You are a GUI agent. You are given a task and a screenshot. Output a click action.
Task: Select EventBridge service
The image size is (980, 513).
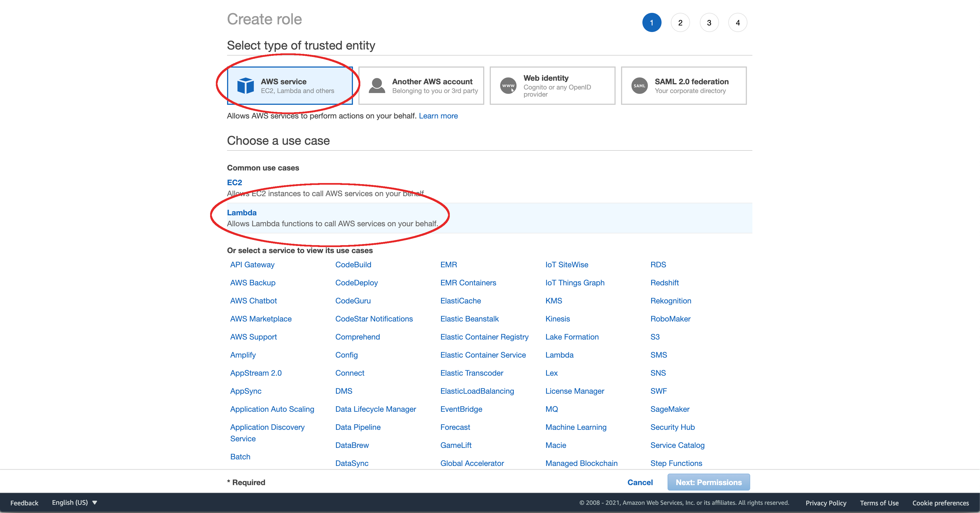pos(461,409)
